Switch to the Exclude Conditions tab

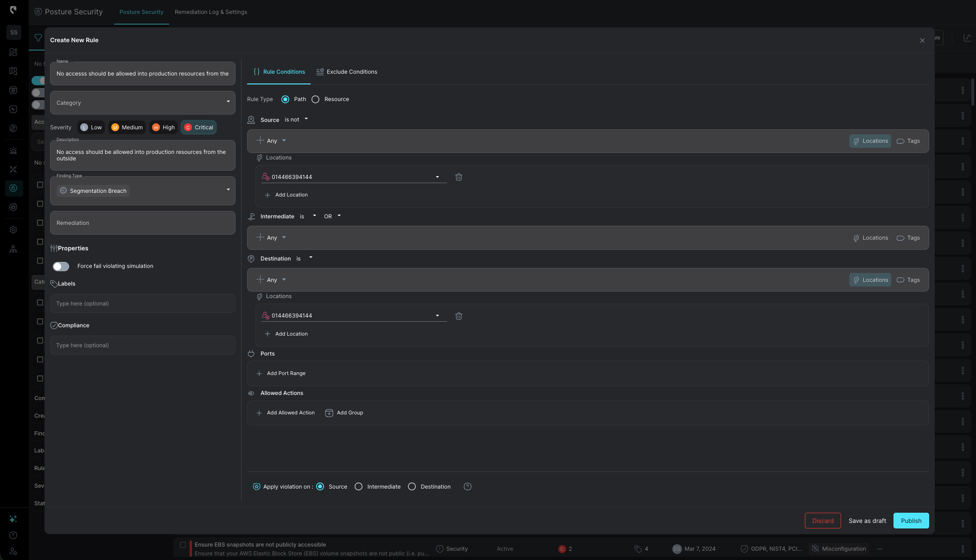tap(347, 72)
